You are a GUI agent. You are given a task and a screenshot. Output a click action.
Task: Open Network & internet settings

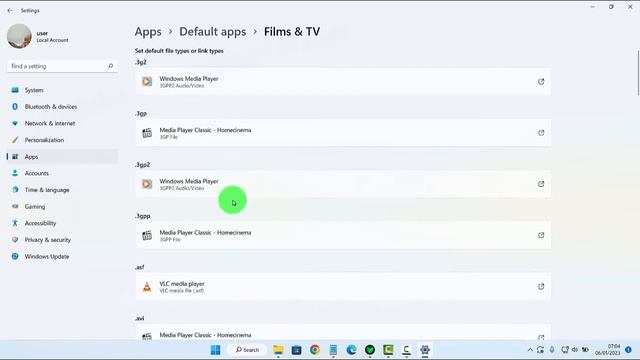pyautogui.click(x=62, y=123)
